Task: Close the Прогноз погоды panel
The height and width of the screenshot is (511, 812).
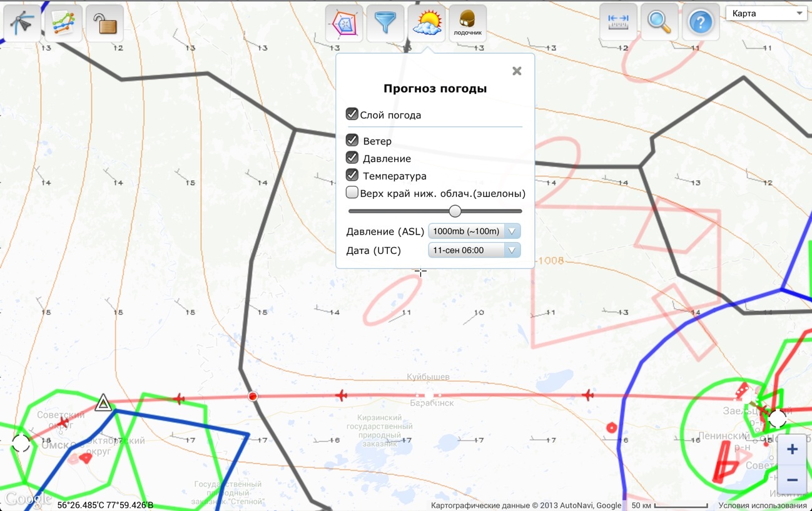Action: click(517, 71)
